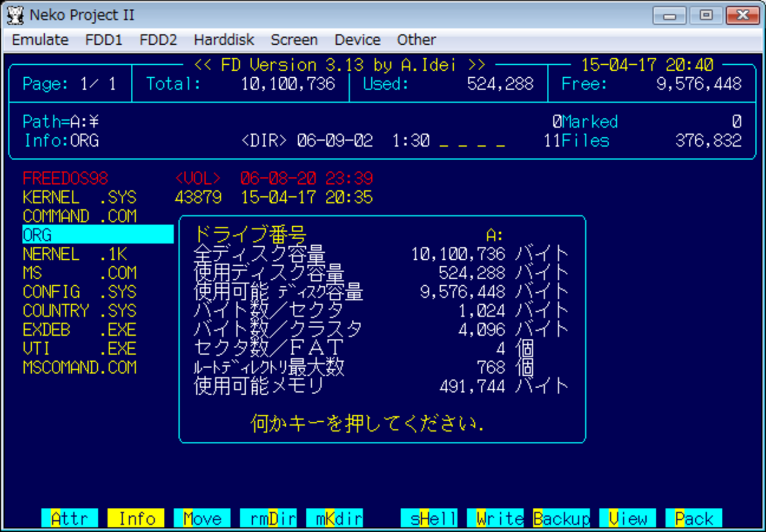The image size is (766, 532).
Task: Click the Move function button
Action: 202,518
